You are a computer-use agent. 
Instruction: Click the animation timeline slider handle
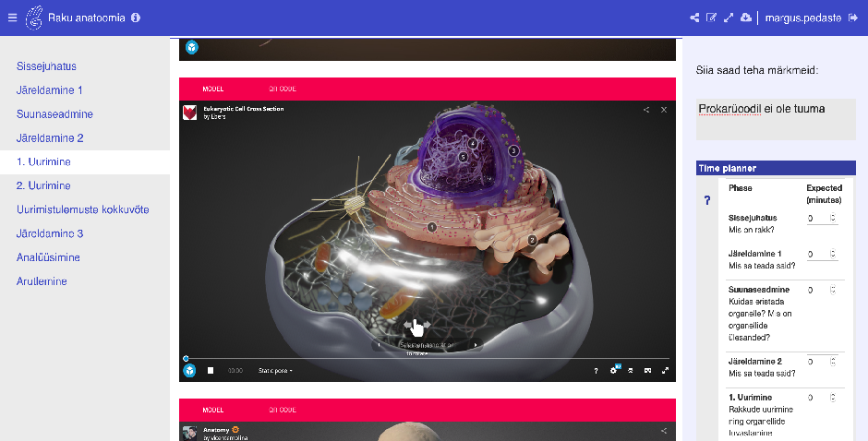pos(186,358)
